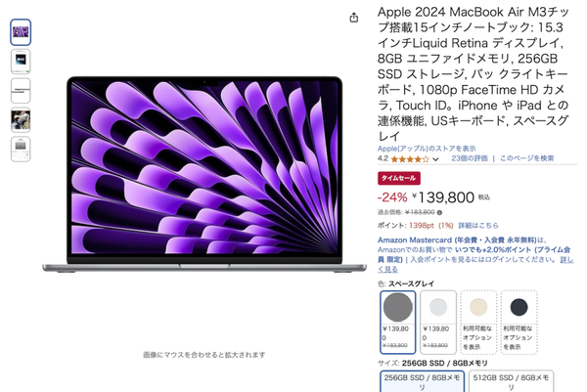Choose the Silver color swatch

[x=438, y=322]
